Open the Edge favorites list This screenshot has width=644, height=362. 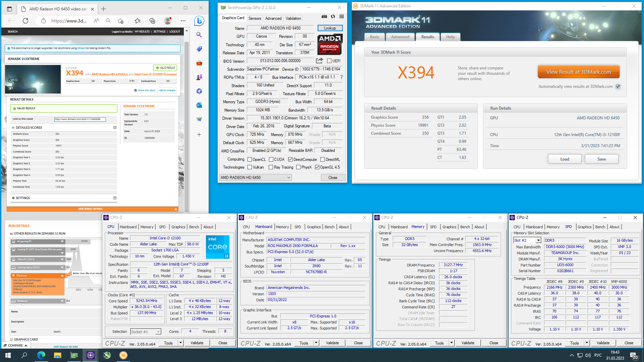pos(138,21)
